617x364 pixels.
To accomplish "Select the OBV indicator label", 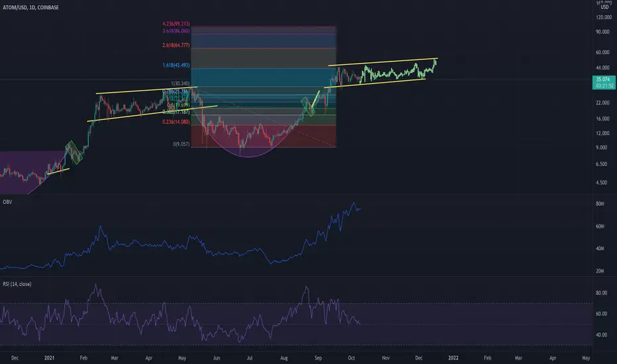I will tap(7, 202).
